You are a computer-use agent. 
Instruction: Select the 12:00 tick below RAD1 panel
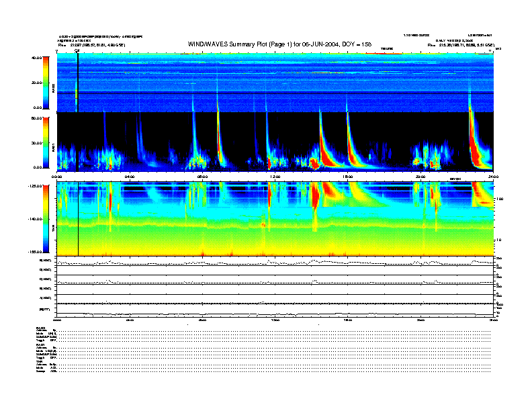click(x=275, y=176)
